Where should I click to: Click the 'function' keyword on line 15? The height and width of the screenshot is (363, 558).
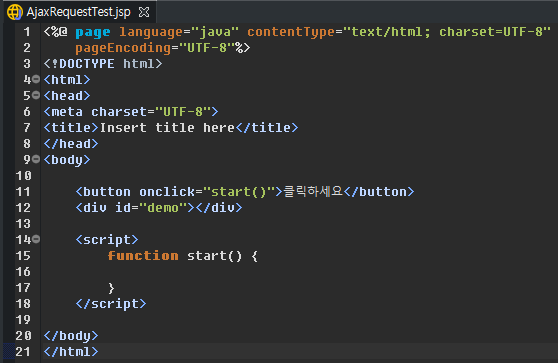(143, 256)
